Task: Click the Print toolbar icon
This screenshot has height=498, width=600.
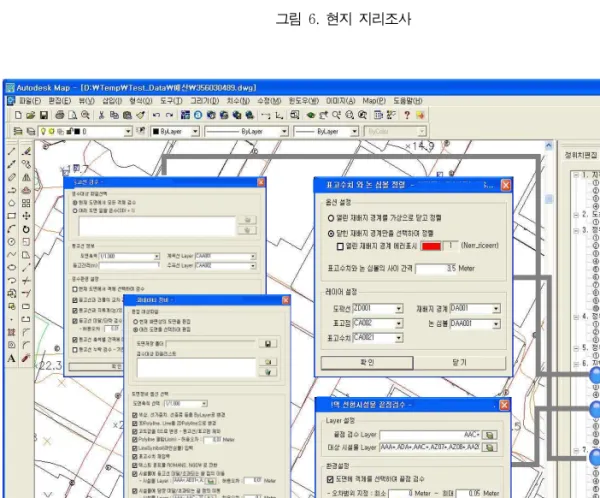Action: [x=60, y=115]
